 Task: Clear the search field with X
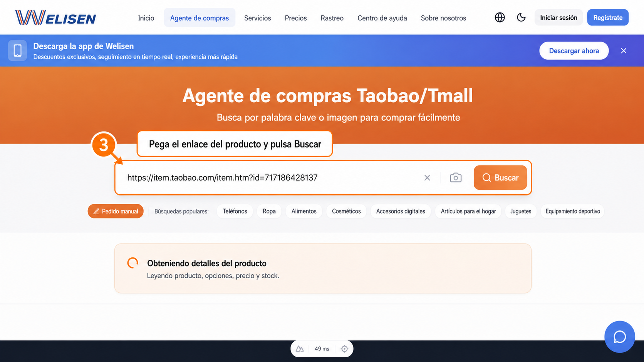[x=427, y=178]
